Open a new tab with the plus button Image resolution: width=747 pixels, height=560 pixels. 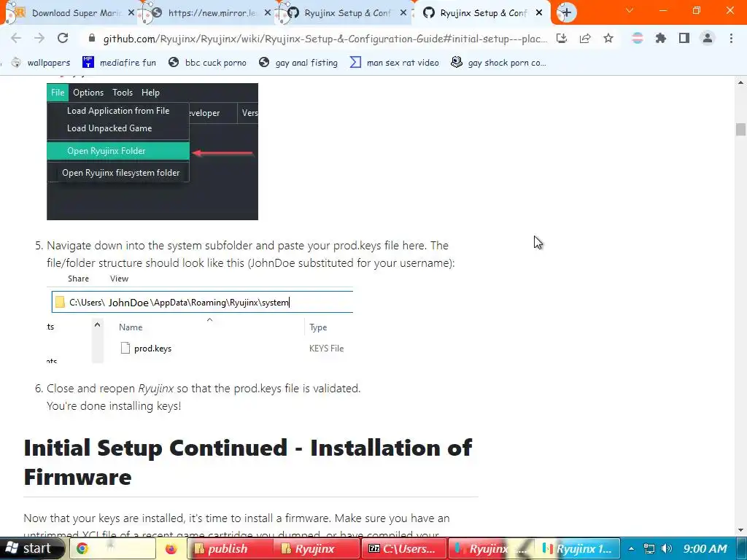click(x=566, y=13)
